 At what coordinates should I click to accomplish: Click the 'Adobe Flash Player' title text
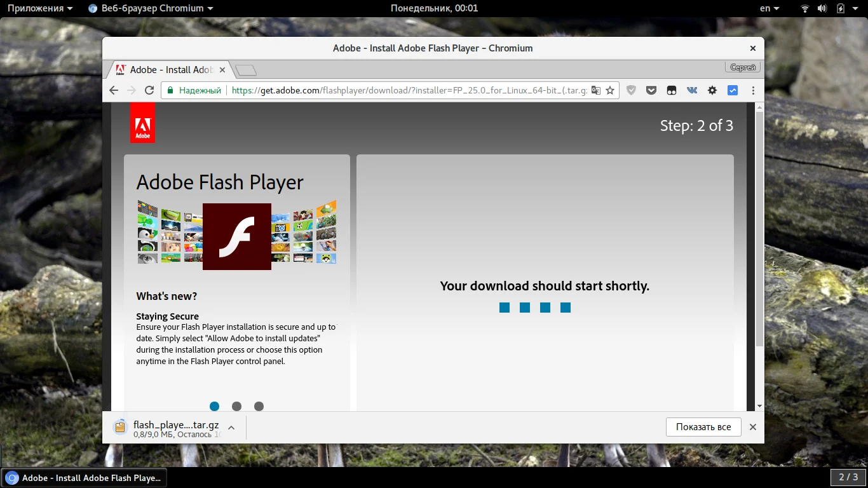tap(220, 182)
